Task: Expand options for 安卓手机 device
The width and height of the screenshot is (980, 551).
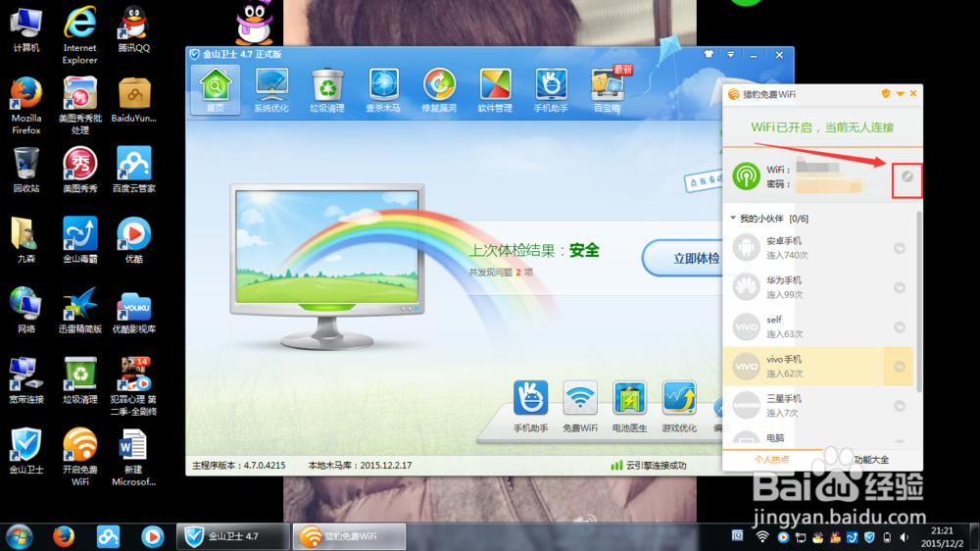Action: (900, 248)
